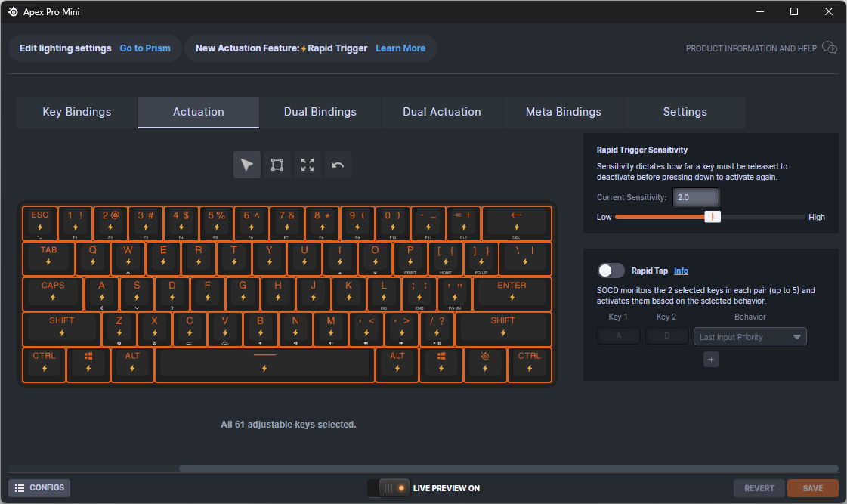The height and width of the screenshot is (504, 847).
Task: Open product information help chat icon
Action: [x=829, y=48]
